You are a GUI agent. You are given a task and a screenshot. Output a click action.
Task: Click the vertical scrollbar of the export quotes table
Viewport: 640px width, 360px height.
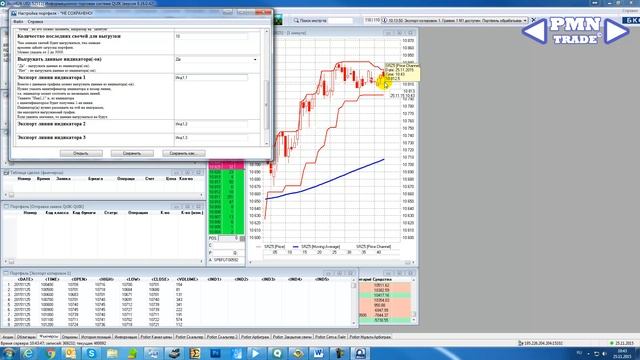pyautogui.click(x=354, y=302)
